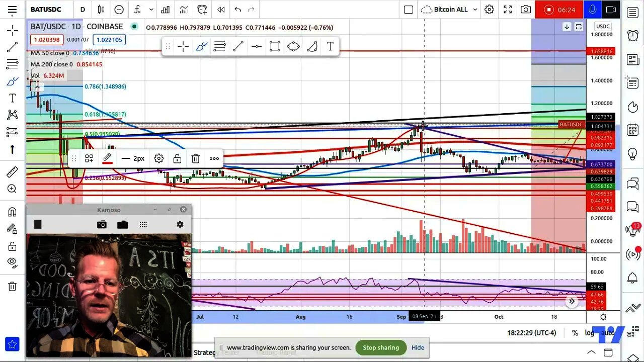The height and width of the screenshot is (362, 644).
Task: Select the crosshair cursor tool in left sidebar
Action: point(12,30)
